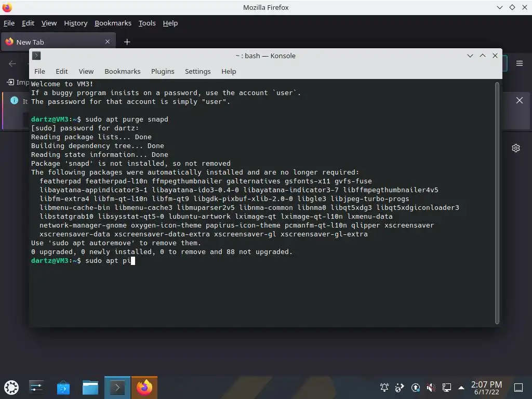Open the Firefox hamburger application menu
Screen dimensions: 532x399
[520, 63]
